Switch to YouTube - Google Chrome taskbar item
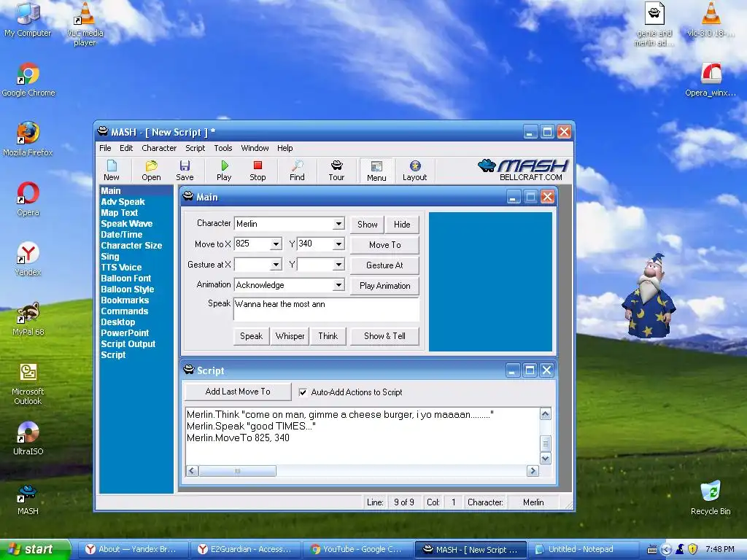747x560 pixels. click(357, 550)
